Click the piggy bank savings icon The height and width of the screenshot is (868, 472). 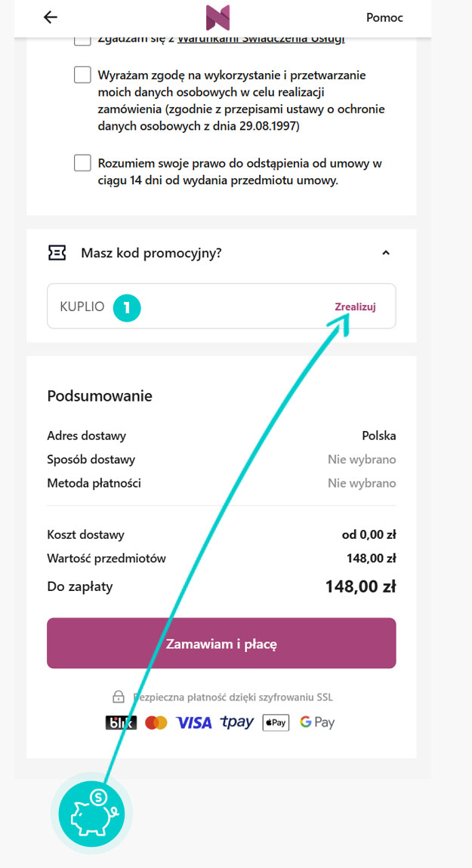91,814
